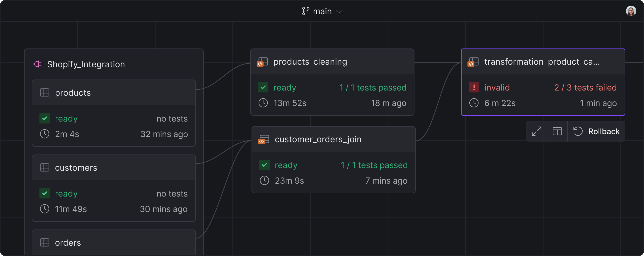This screenshot has height=256, width=644.
Task: Toggle the ready check badge on products
Action: pos(44,118)
